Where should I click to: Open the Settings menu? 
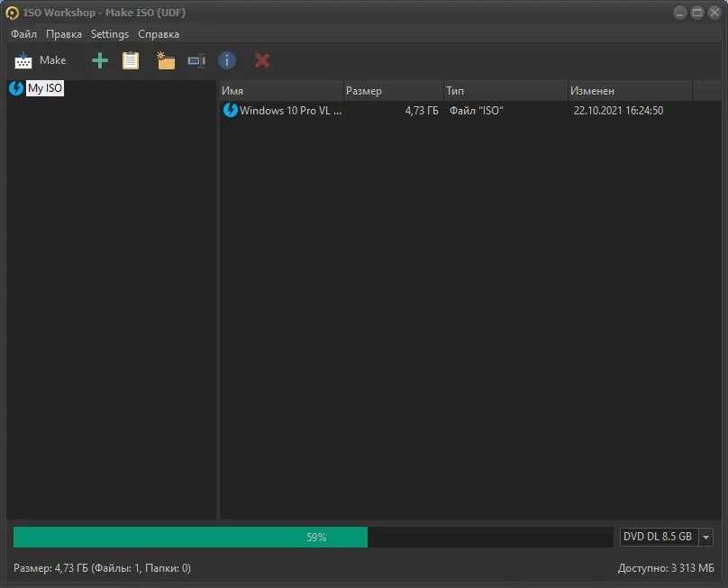click(110, 34)
